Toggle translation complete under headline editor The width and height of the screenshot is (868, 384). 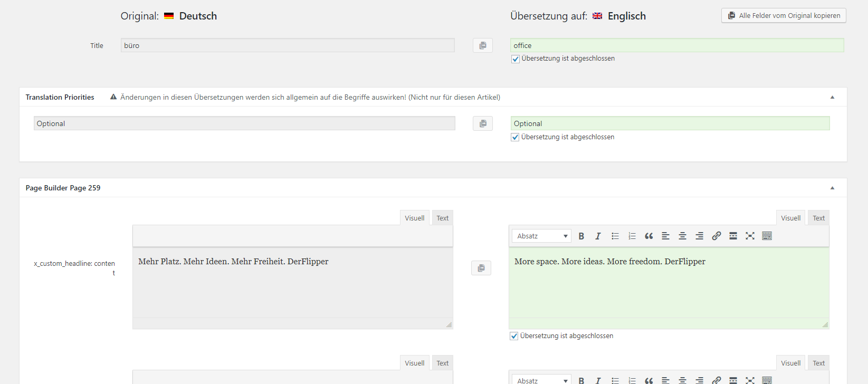click(x=514, y=336)
